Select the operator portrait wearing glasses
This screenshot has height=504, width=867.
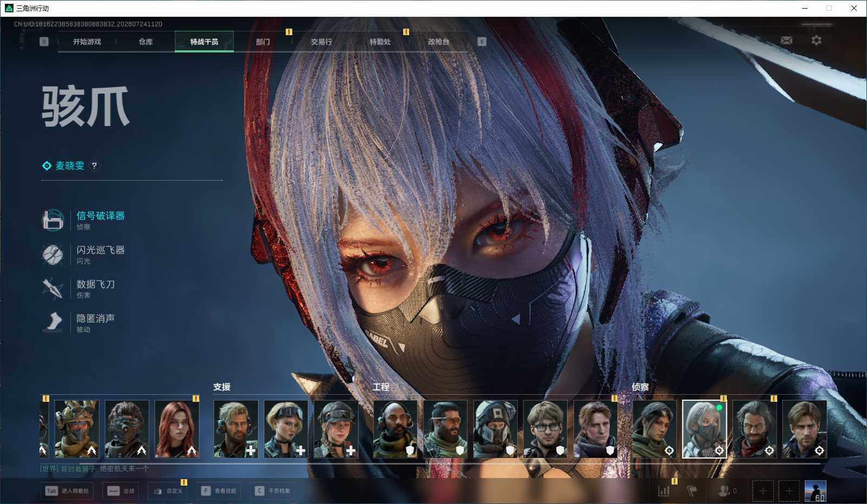[x=545, y=429]
